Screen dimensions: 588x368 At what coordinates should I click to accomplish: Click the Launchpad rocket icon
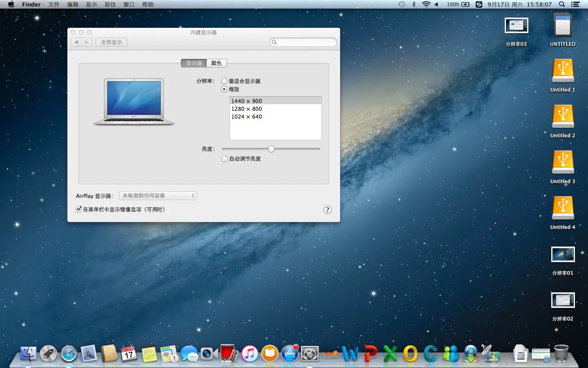click(x=48, y=354)
